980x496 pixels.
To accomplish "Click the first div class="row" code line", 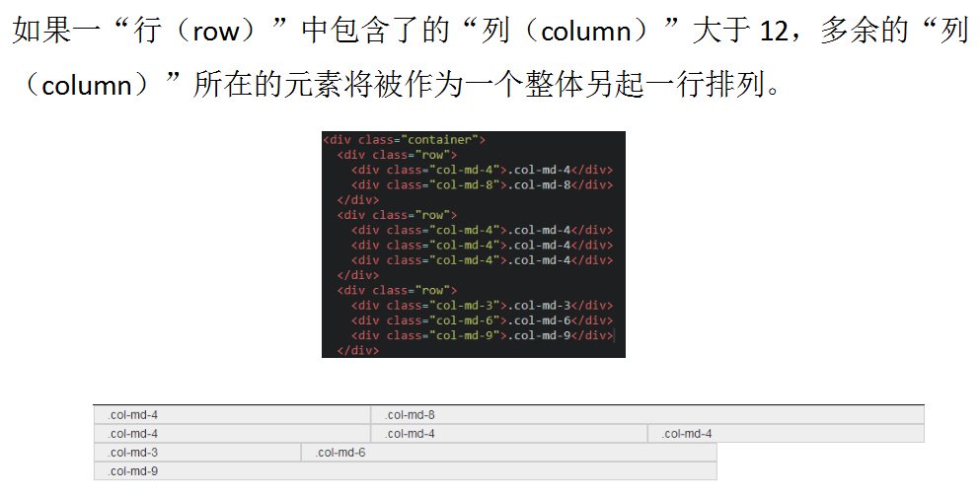I will (397, 155).
